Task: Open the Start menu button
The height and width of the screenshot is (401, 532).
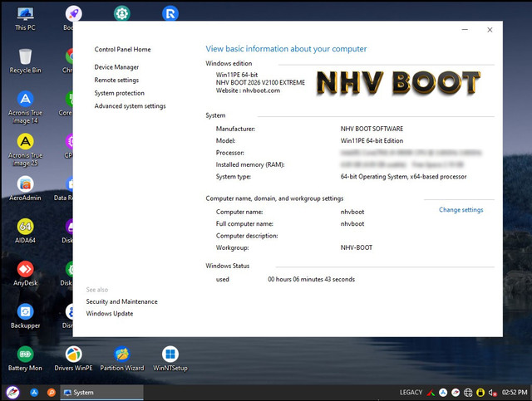Action: 13,393
